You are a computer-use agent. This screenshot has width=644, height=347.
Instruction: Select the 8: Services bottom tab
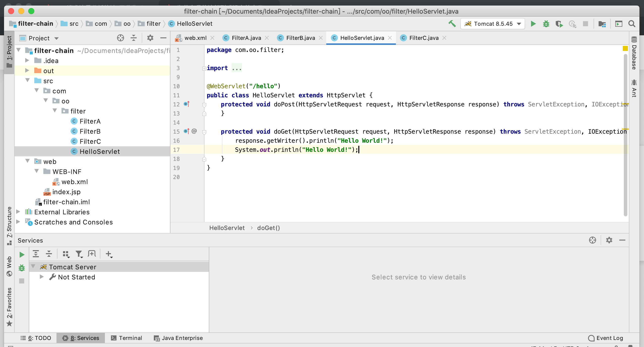click(81, 338)
